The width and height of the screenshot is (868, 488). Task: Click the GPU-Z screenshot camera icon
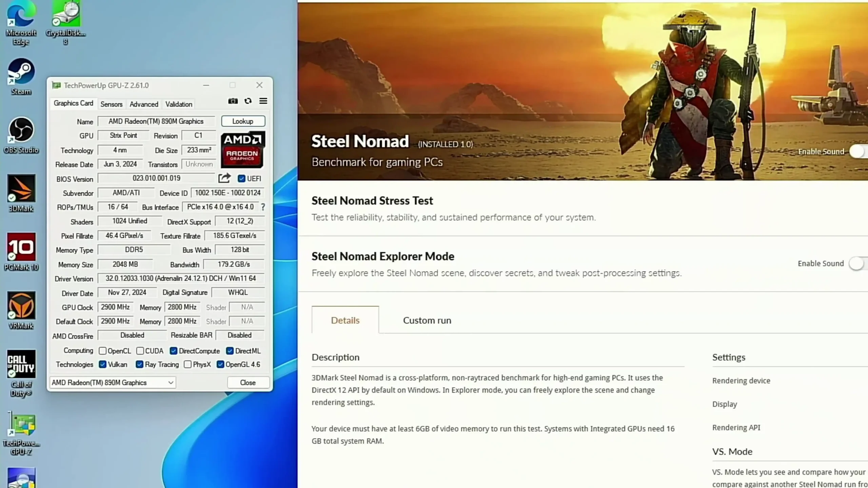point(233,101)
